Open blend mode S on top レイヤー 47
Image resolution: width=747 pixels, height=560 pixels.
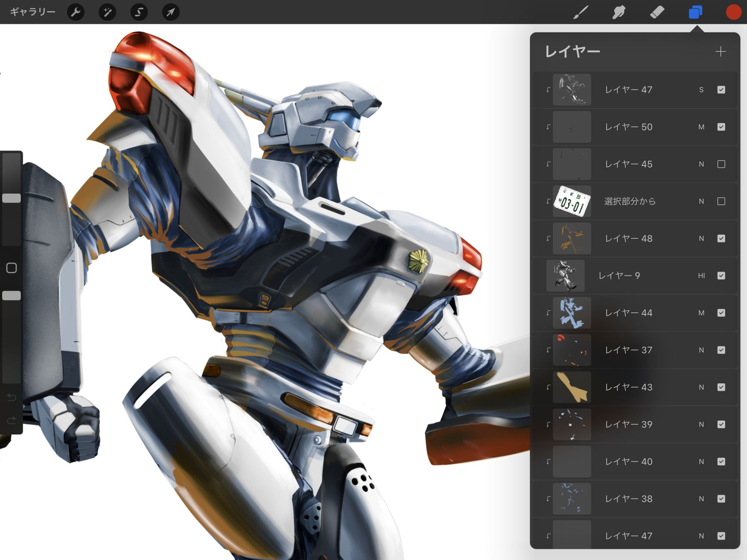click(701, 90)
